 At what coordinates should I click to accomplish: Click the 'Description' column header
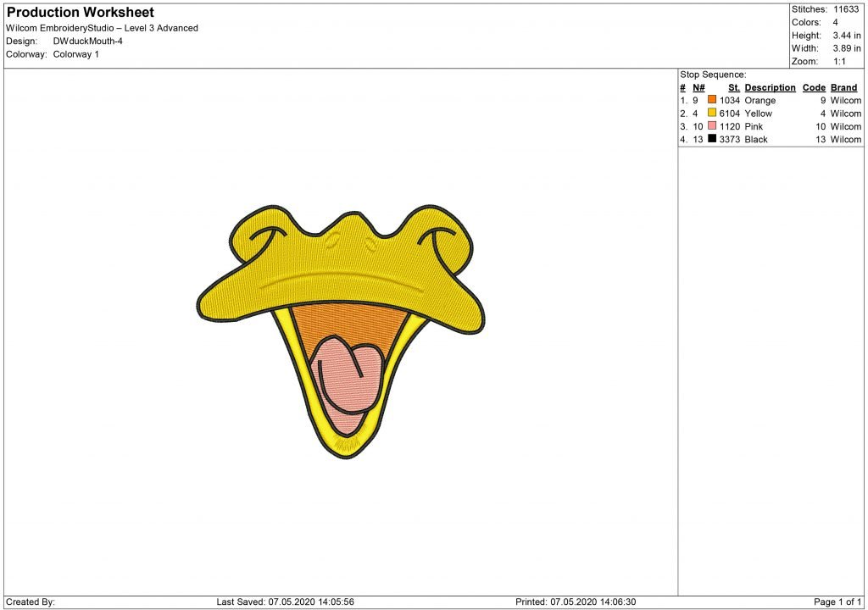click(770, 87)
